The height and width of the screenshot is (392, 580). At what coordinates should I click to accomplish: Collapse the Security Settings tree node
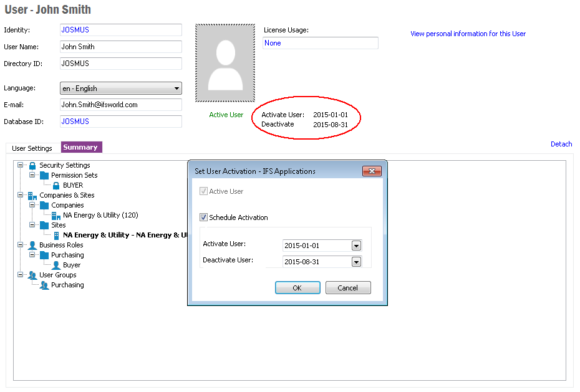point(21,165)
